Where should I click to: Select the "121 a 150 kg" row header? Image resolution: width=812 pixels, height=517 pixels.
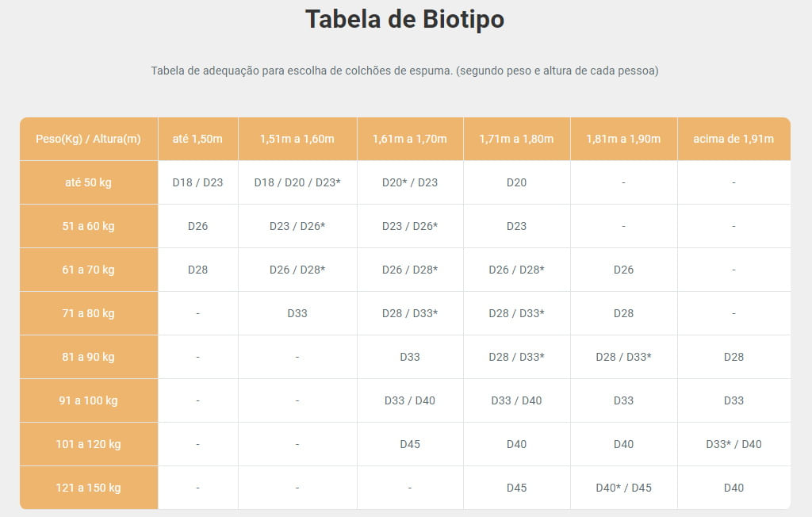click(88, 488)
